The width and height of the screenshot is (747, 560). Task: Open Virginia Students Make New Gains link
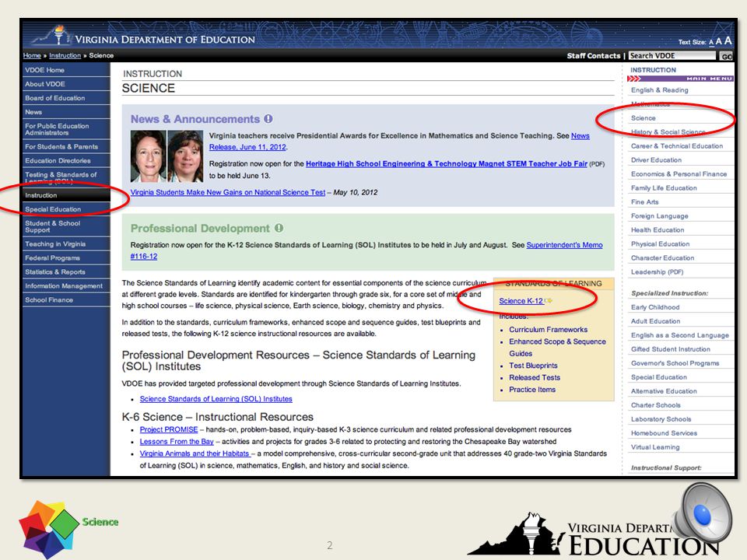coord(228,192)
